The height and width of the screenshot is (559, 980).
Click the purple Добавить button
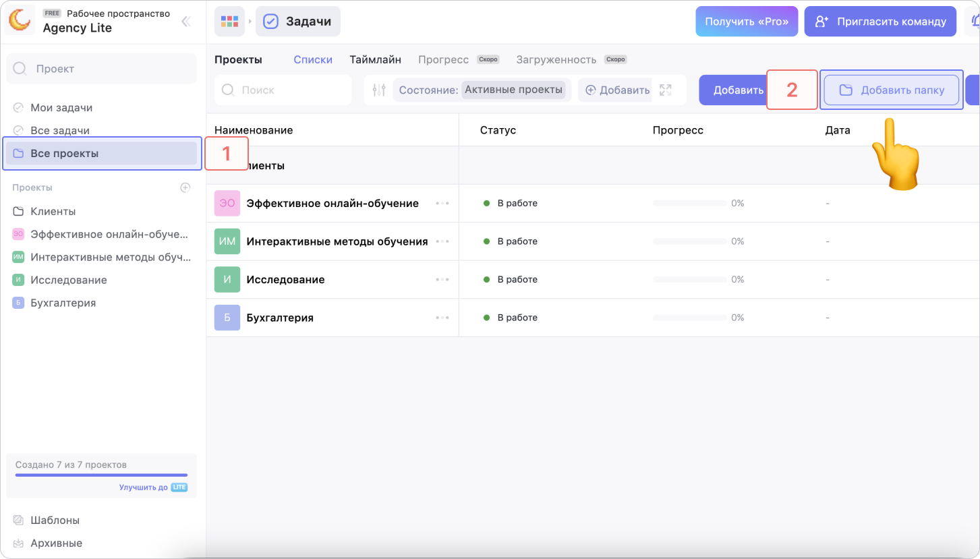732,90
